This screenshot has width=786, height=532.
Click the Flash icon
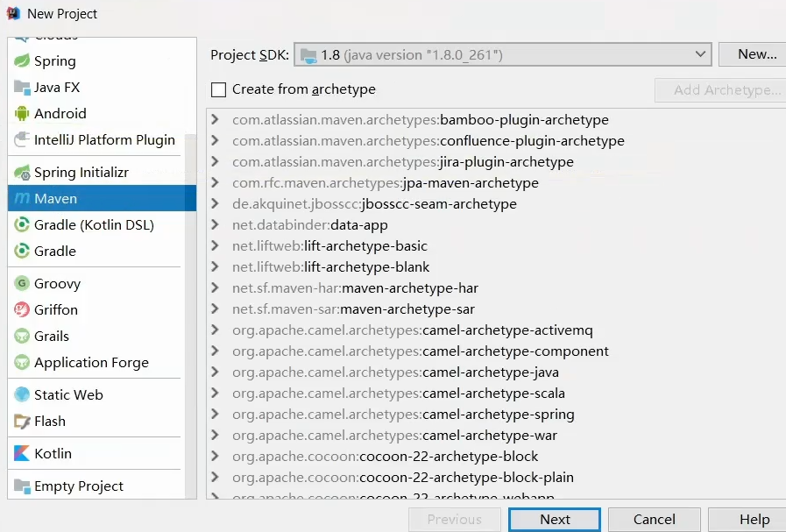(x=22, y=422)
